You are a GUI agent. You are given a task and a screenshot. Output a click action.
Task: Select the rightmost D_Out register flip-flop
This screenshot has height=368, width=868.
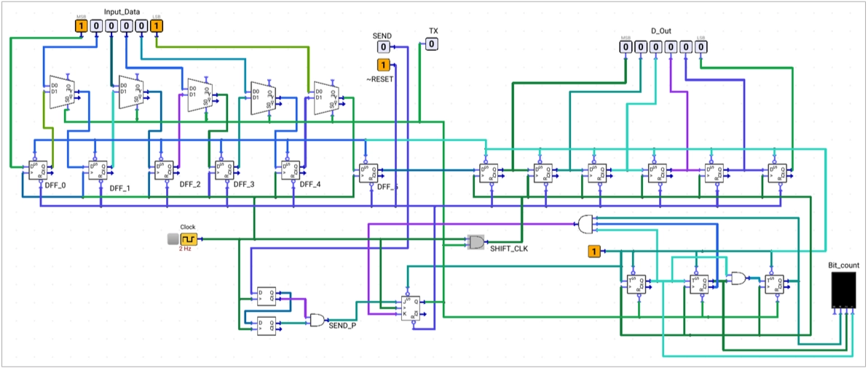(778, 172)
